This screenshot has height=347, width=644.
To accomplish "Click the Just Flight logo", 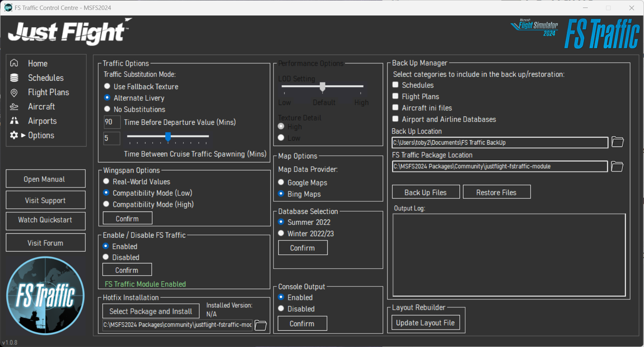I will (69, 31).
